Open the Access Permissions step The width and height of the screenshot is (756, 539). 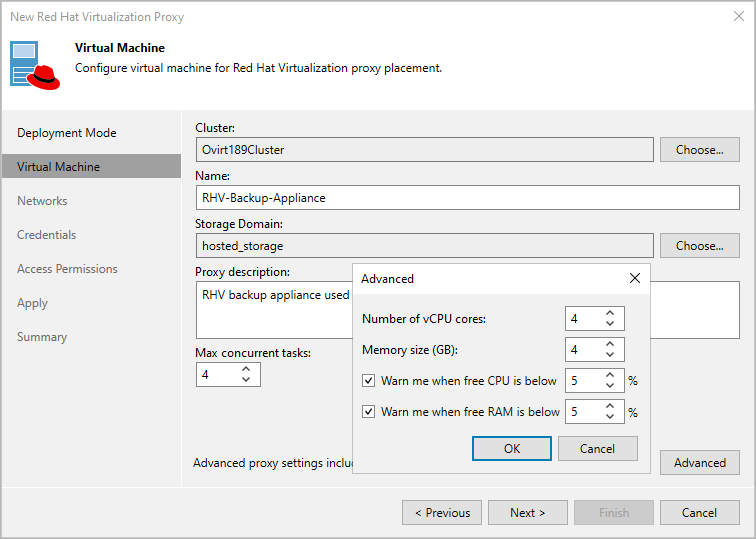(67, 269)
